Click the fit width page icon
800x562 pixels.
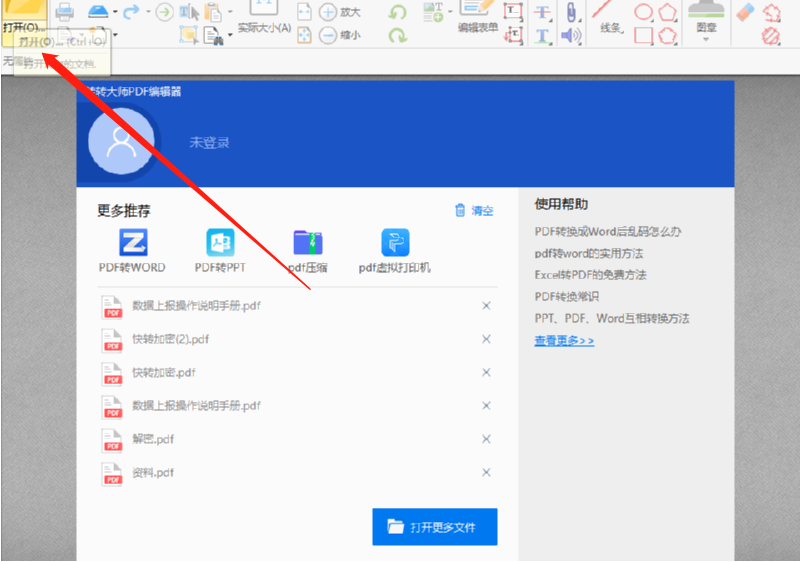304,12
